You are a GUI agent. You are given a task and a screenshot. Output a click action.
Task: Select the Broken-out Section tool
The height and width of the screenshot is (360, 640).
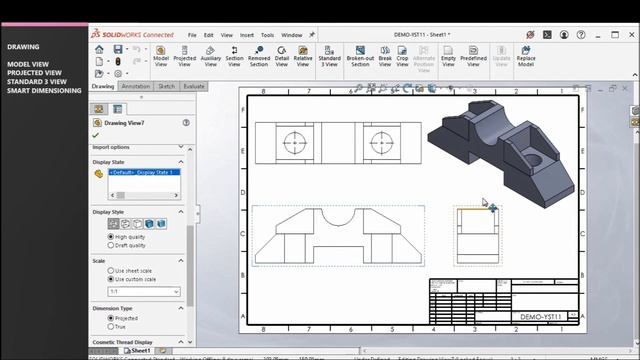360,56
